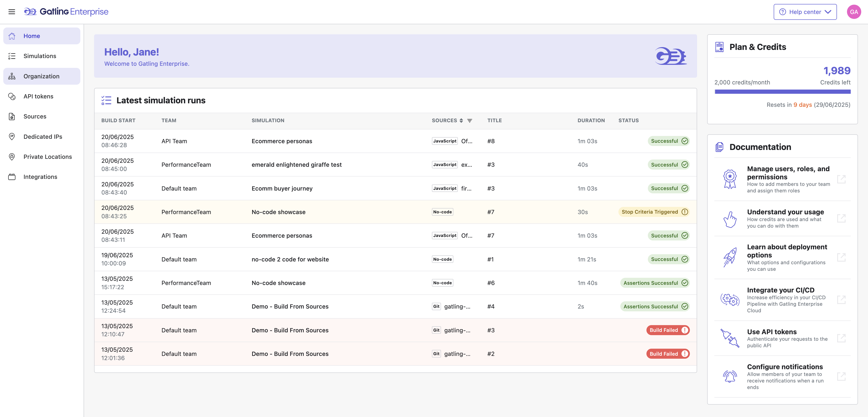Click the Home house icon
This screenshot has width=868, height=417.
point(12,36)
